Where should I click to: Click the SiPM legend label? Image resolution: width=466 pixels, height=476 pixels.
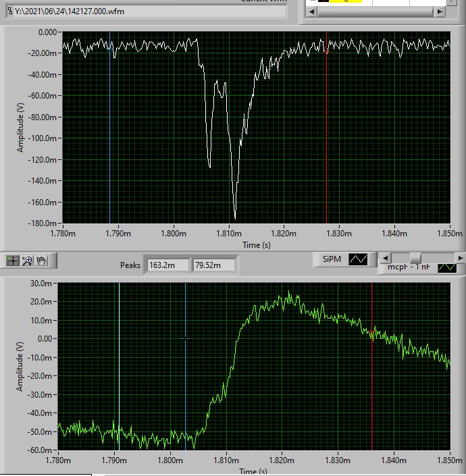click(332, 259)
